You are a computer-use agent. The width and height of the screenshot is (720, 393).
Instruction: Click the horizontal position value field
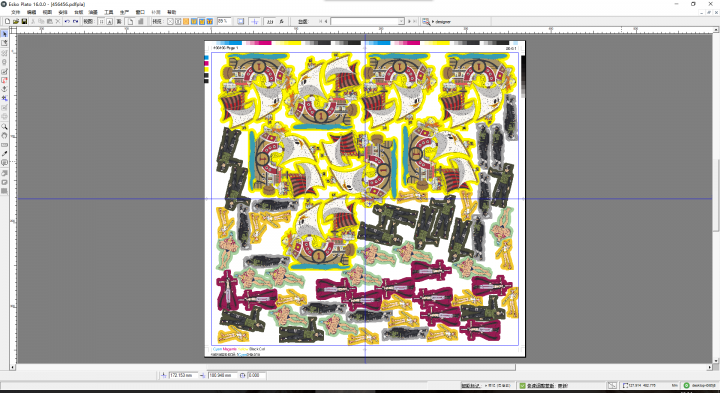pyautogui.click(x=184, y=375)
